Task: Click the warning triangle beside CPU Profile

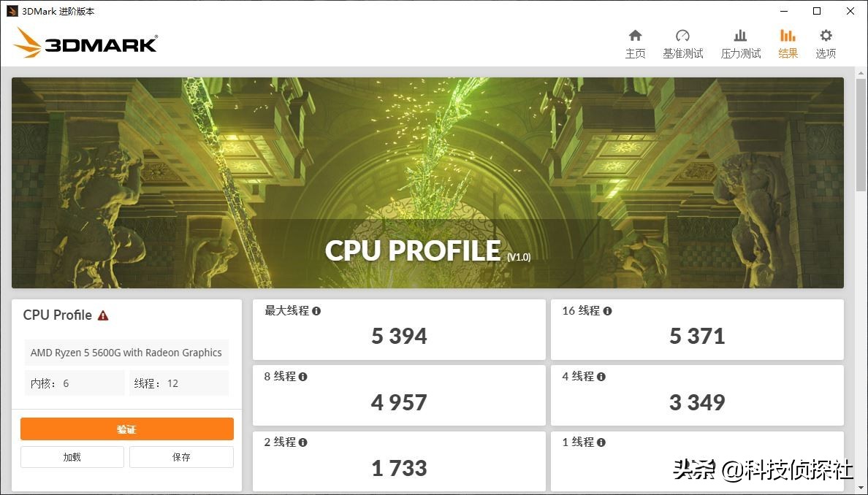Action: coord(102,315)
